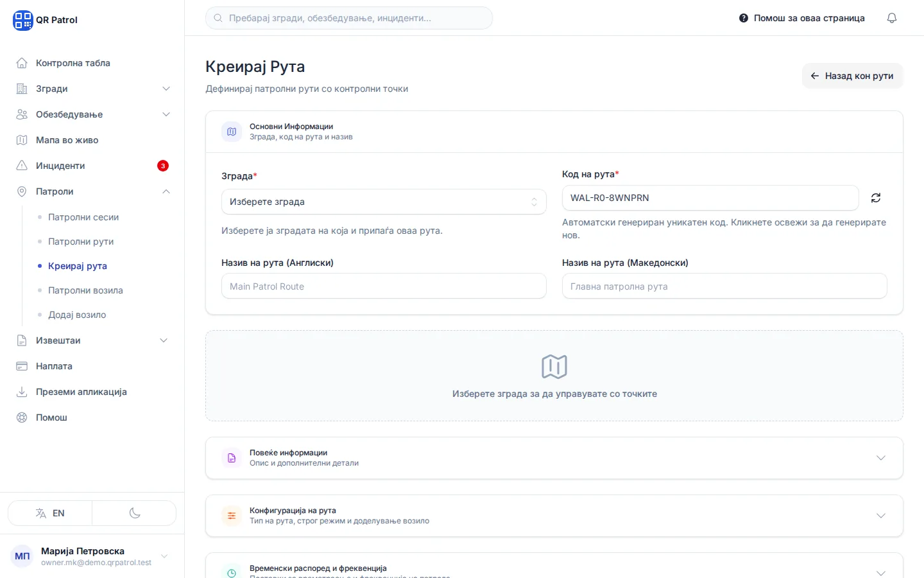Click the Преземи апликација download icon
The image size is (924, 578).
[22, 392]
